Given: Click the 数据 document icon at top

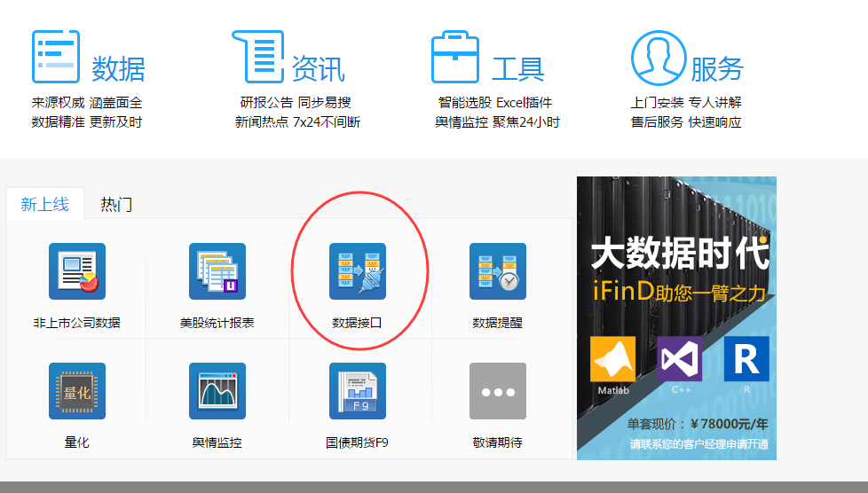Looking at the screenshot, I should click(56, 57).
